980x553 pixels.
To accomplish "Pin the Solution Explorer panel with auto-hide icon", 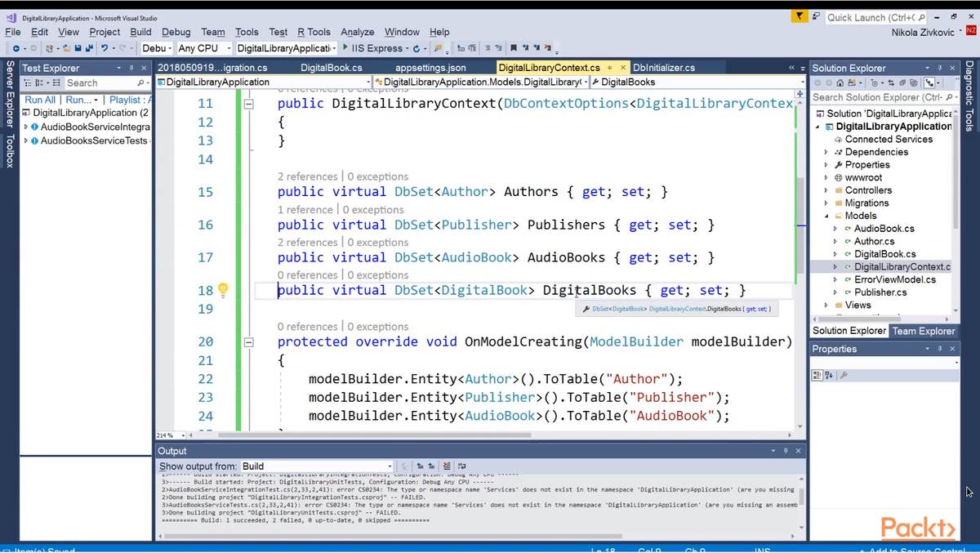I will 940,68.
